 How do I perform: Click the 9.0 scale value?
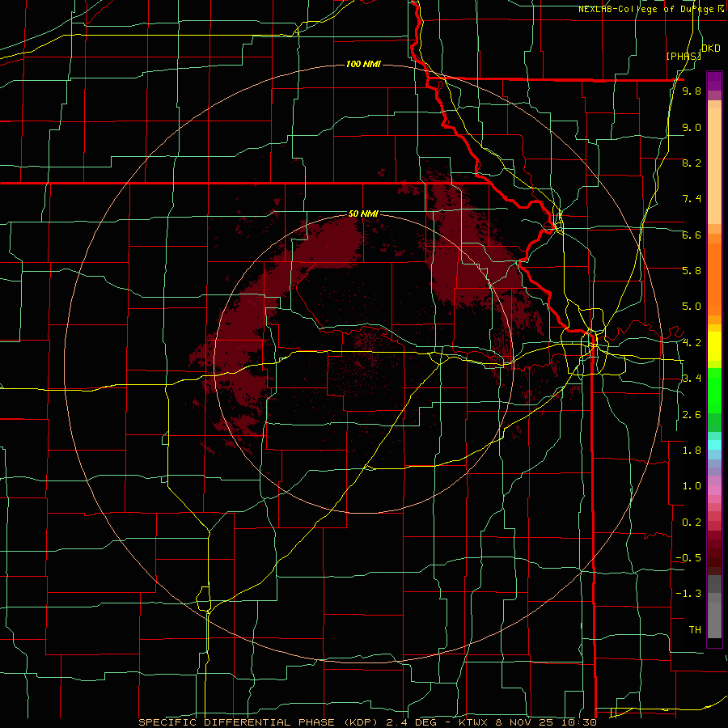tap(692, 127)
